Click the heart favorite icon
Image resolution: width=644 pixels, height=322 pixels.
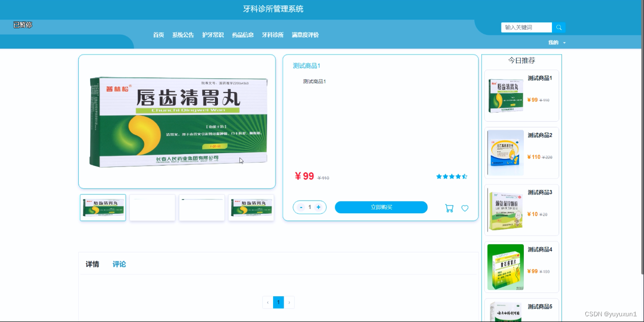(465, 208)
